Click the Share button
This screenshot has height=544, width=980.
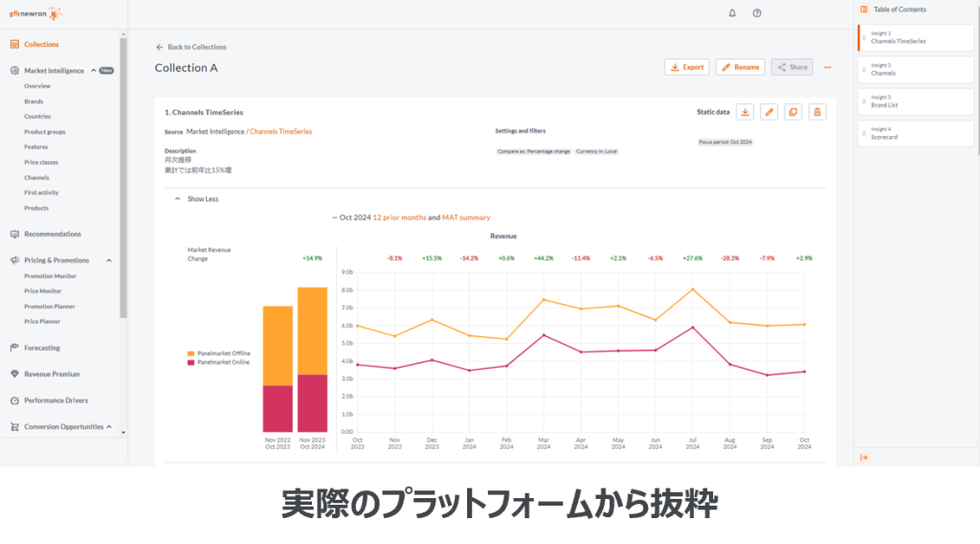[x=791, y=67]
